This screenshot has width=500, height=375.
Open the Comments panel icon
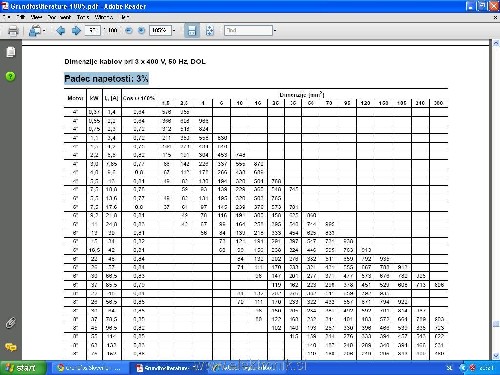[x=11, y=347]
